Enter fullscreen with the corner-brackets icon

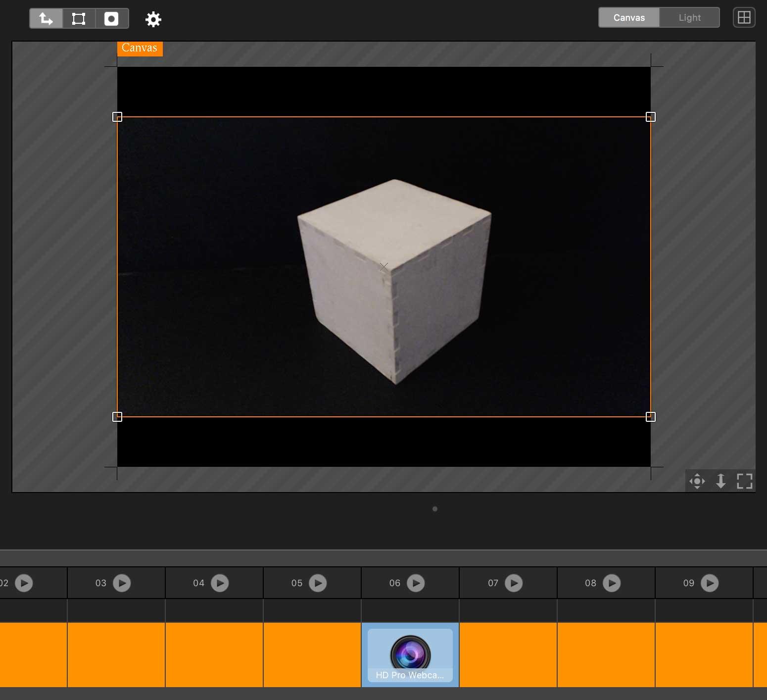coord(744,481)
